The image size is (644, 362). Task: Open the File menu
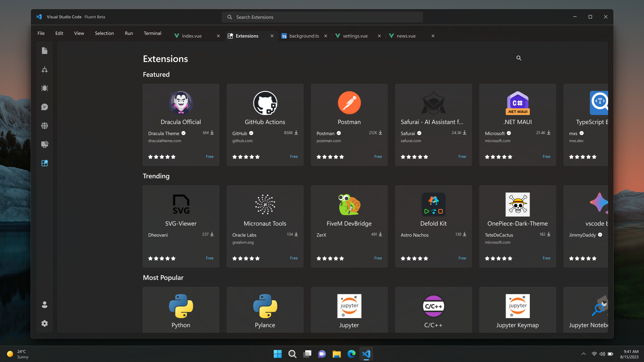click(x=41, y=33)
